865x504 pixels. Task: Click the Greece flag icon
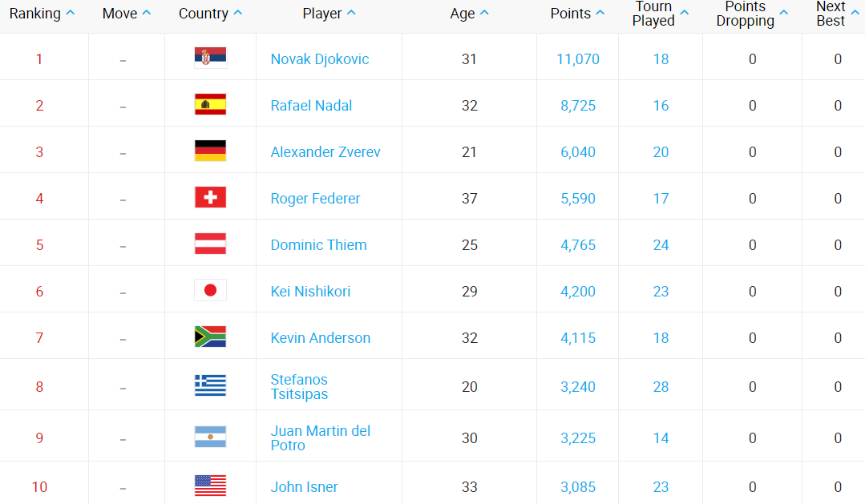point(210,385)
